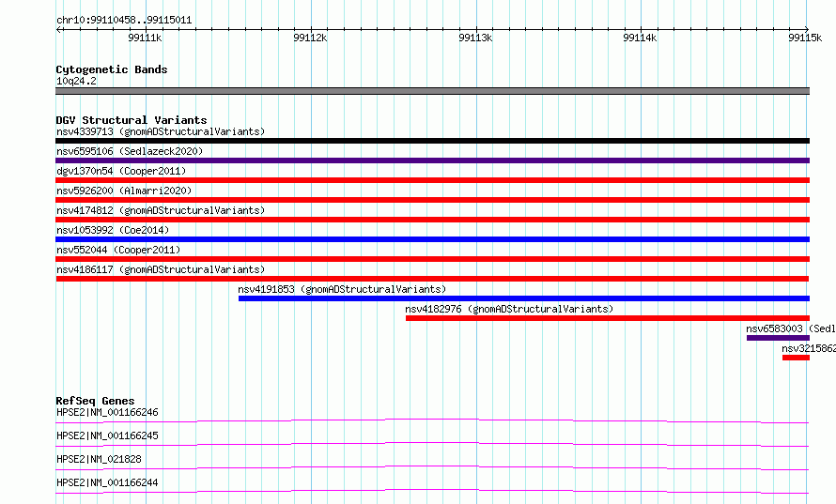The image size is (836, 504).
Task: Open variant nsv5926200 (Almarri2020) label
Action: tap(124, 191)
